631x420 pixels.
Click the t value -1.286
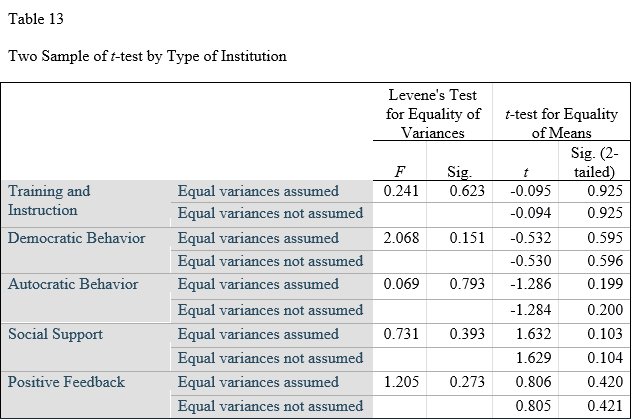click(x=530, y=284)
